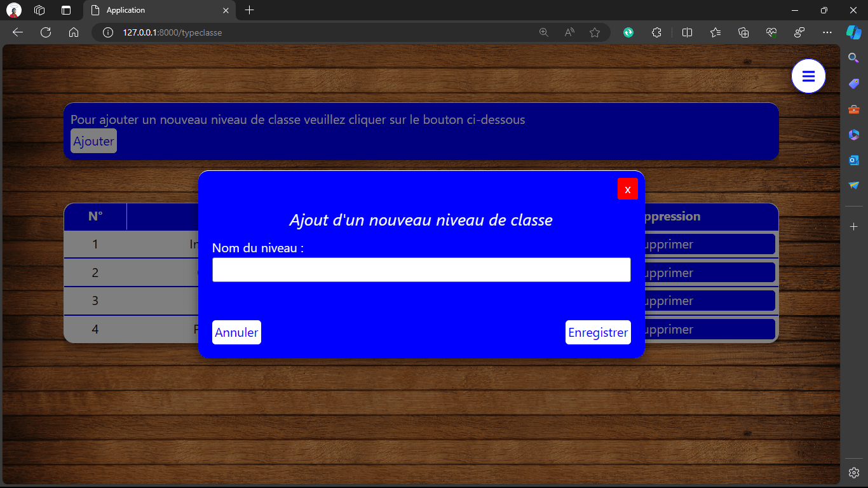Click Supprimer in row 2

[710, 273]
